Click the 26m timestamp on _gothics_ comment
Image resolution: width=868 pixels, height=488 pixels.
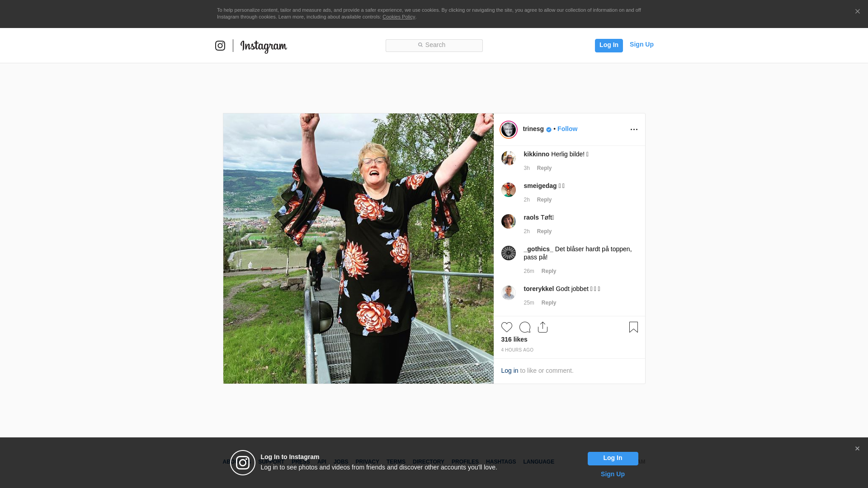click(529, 271)
